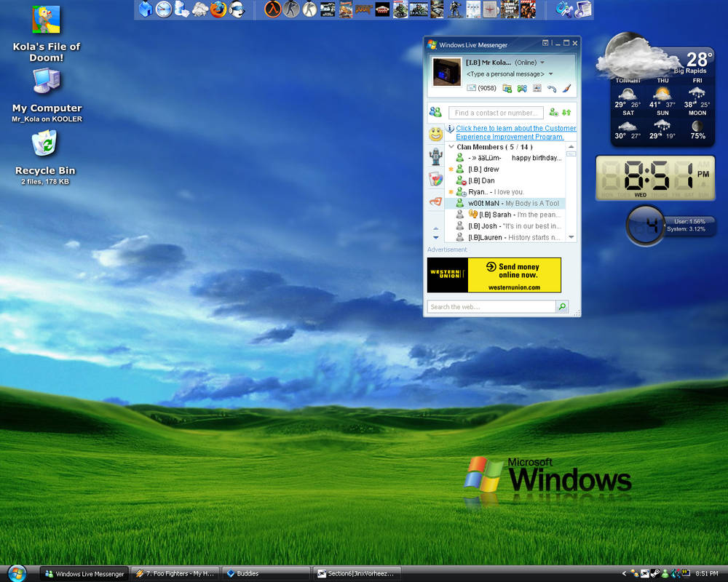Screen dimensions: 728x582
Task: Click the tab list's blue down arrow
Action: point(435,238)
